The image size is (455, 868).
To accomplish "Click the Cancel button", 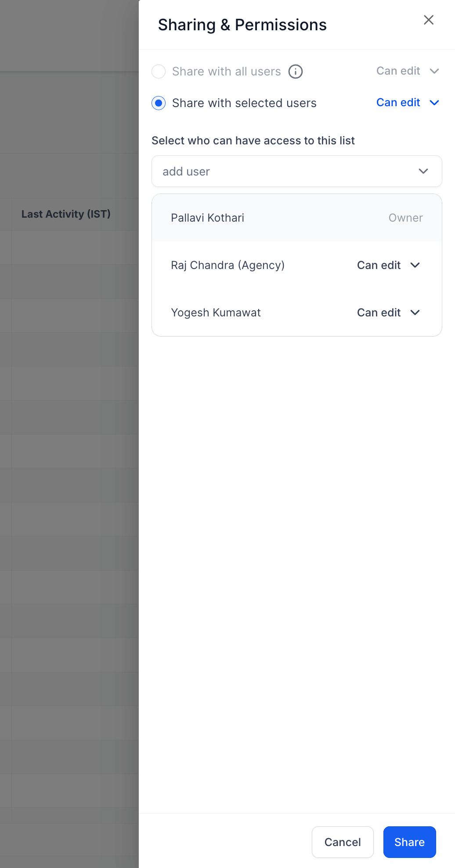I will tap(342, 842).
